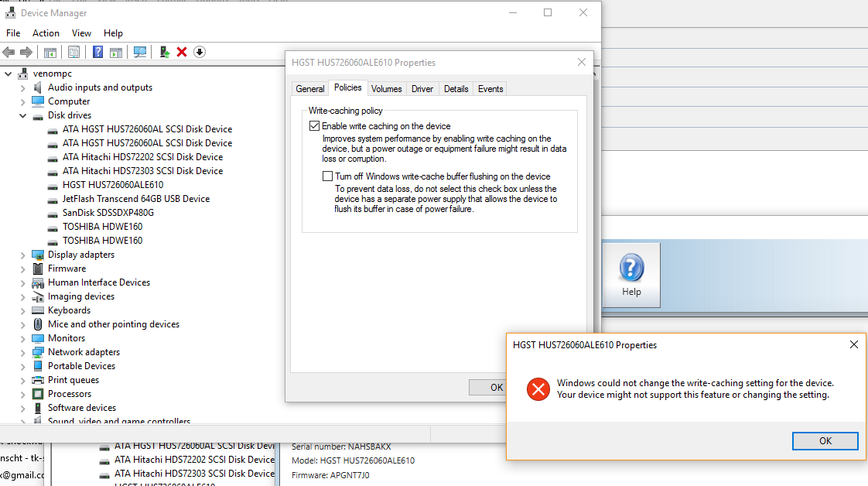Scan for hardware changes using monitor icon
This screenshot has height=486, width=868.
(140, 52)
